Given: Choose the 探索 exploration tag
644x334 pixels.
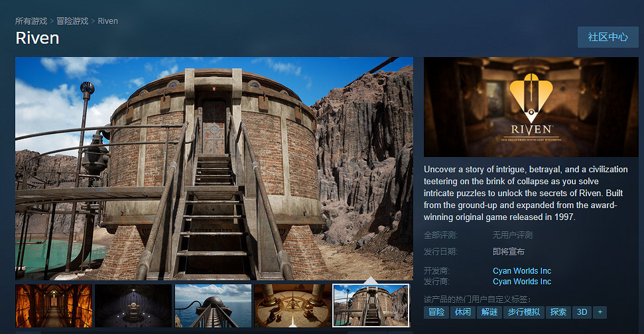Looking at the screenshot, I should coord(558,312).
